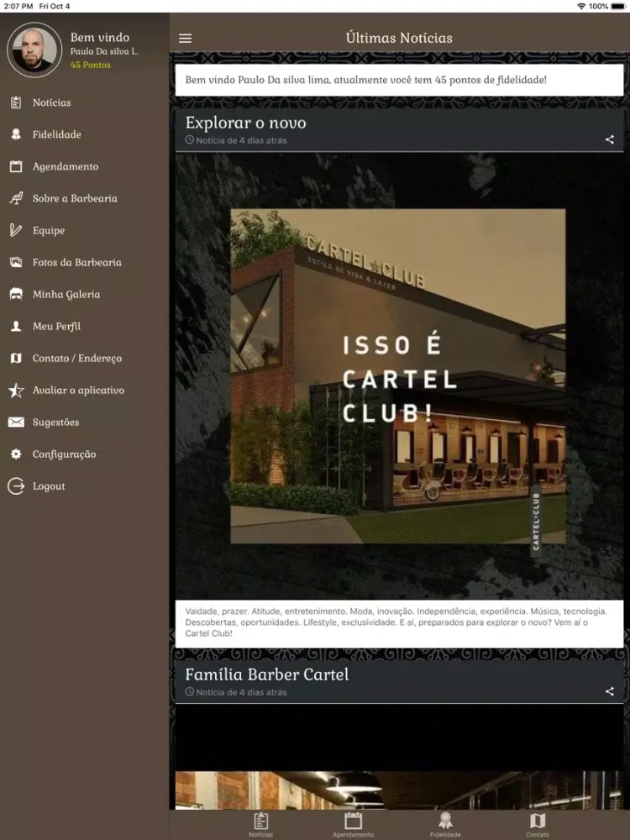
Task: Open the Agendamento tab in bottom bar
Action: click(353, 825)
